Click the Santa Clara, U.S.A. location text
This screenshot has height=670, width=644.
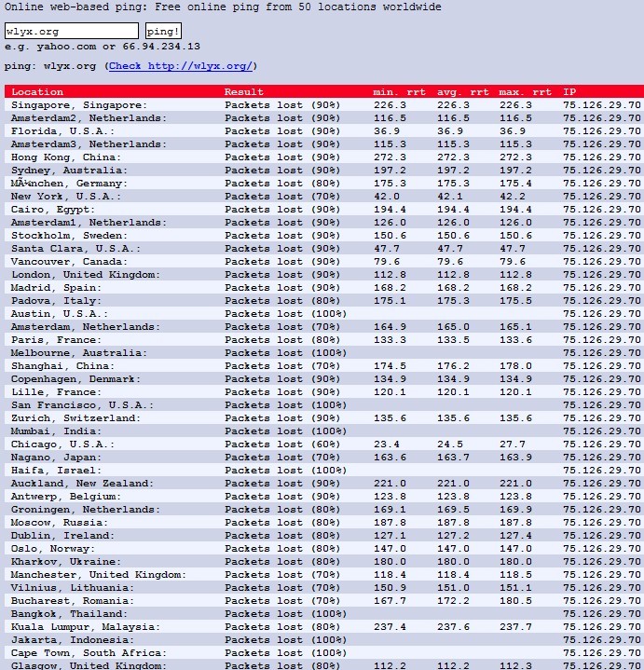(75, 248)
